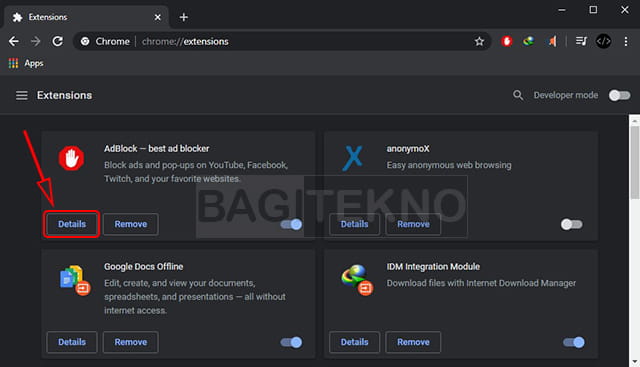Open Details for IDM Integration Module

(x=354, y=342)
